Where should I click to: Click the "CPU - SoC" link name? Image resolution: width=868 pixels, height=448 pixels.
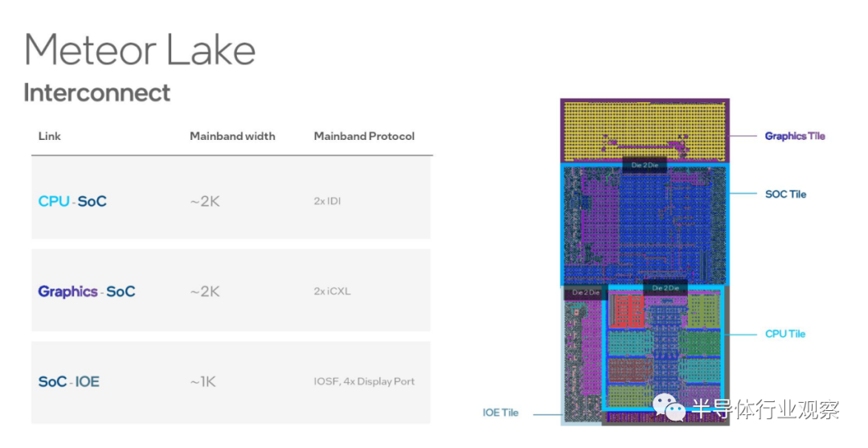(72, 201)
